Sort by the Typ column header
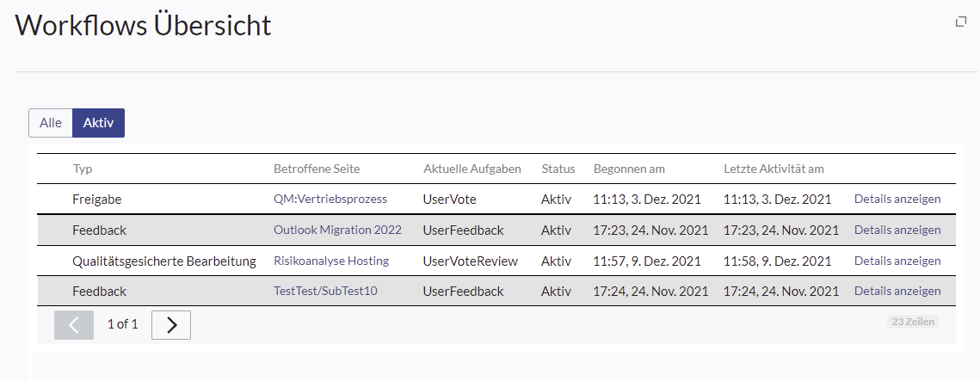980x381 pixels. coord(83,169)
